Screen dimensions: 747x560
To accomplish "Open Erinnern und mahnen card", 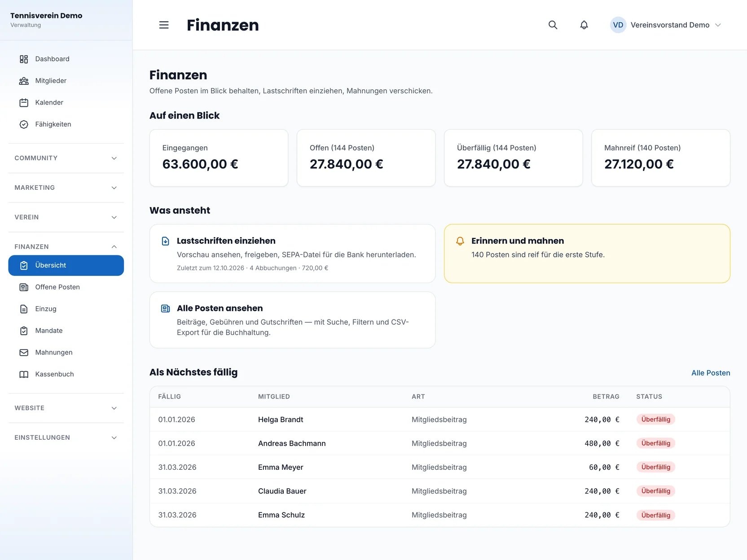I will 587,254.
